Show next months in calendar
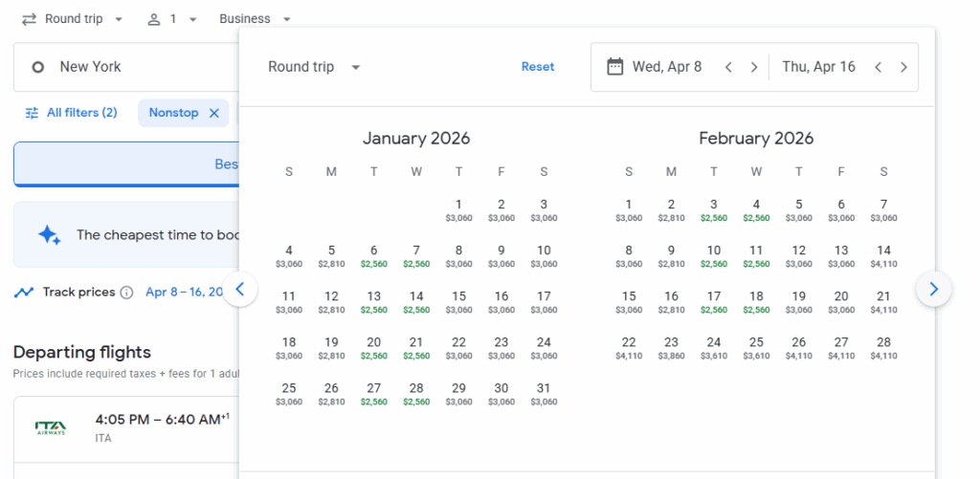The width and height of the screenshot is (980, 479). 933,289
